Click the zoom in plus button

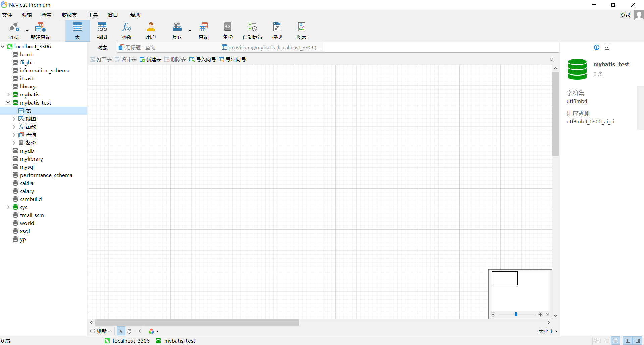[x=541, y=314]
